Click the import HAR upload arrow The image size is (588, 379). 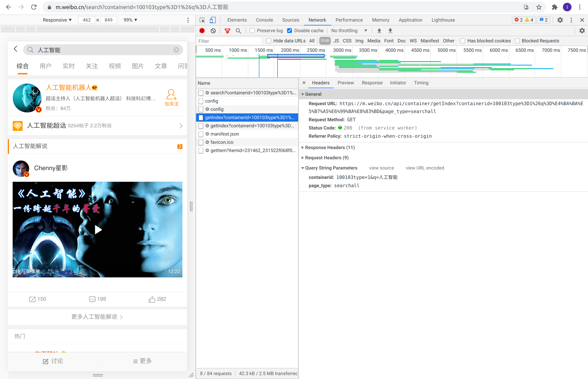pos(379,31)
